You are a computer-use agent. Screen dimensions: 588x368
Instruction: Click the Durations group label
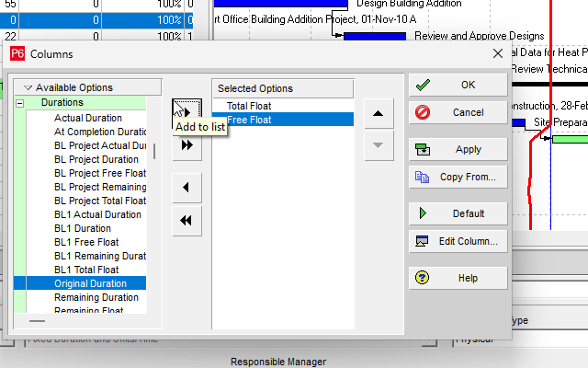(62, 102)
